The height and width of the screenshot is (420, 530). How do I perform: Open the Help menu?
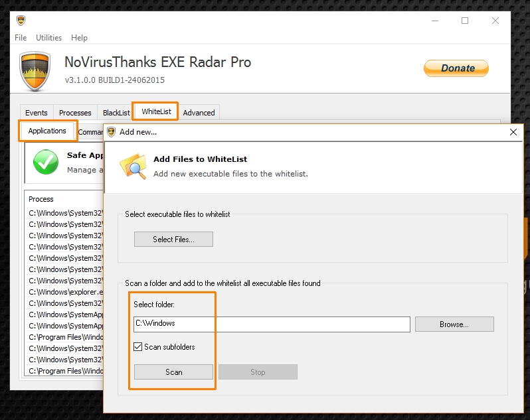(x=79, y=37)
